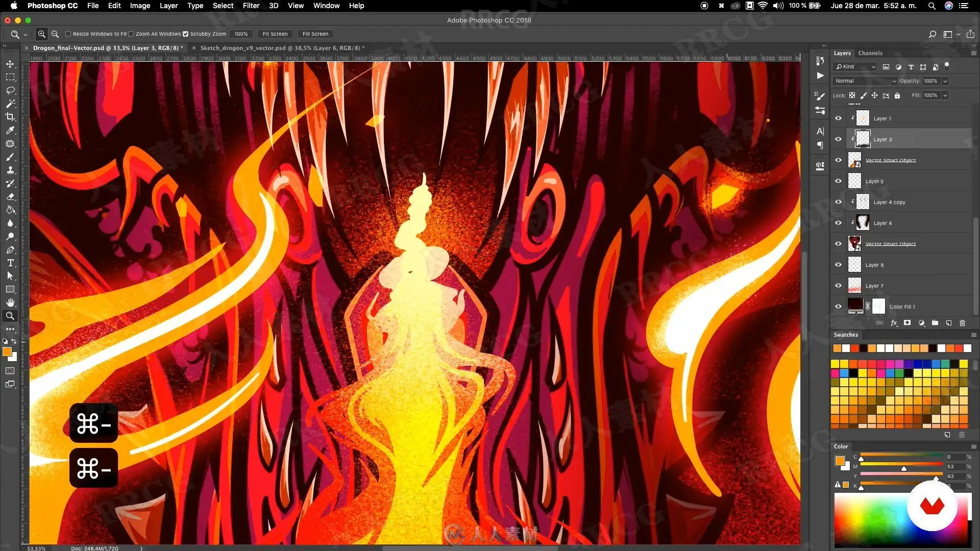Select the Lasso tool
The image size is (980, 551).
click(x=10, y=90)
